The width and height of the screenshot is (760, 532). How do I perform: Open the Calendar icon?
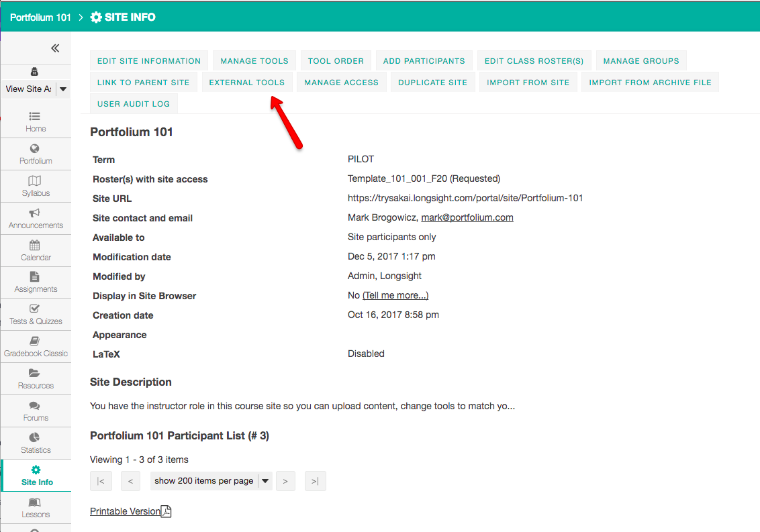[34, 245]
